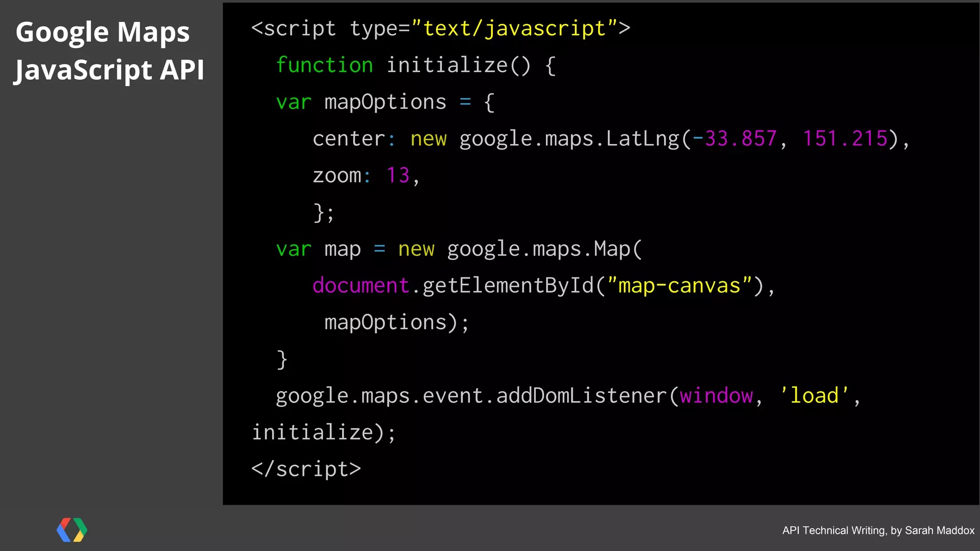
Task: Click the function keyword in code
Action: pyautogui.click(x=324, y=66)
